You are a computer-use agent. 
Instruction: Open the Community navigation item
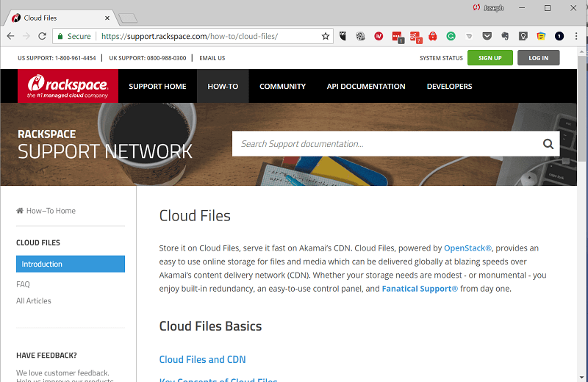283,86
